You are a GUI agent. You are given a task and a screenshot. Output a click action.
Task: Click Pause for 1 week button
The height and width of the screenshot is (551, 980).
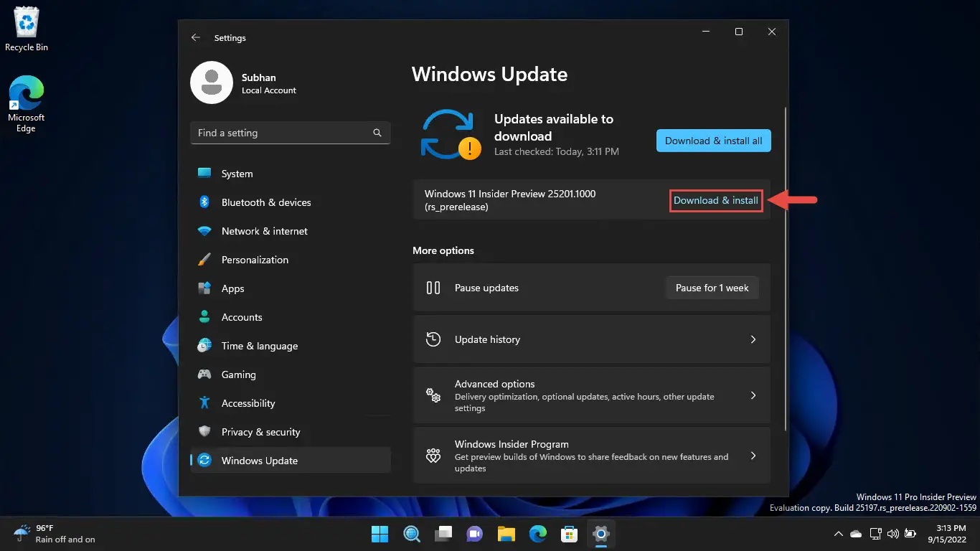coord(712,288)
